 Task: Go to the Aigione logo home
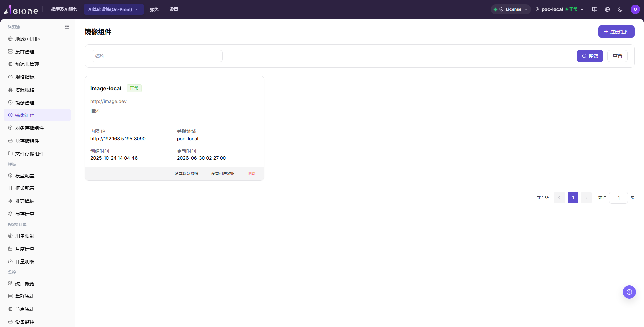(x=21, y=9)
